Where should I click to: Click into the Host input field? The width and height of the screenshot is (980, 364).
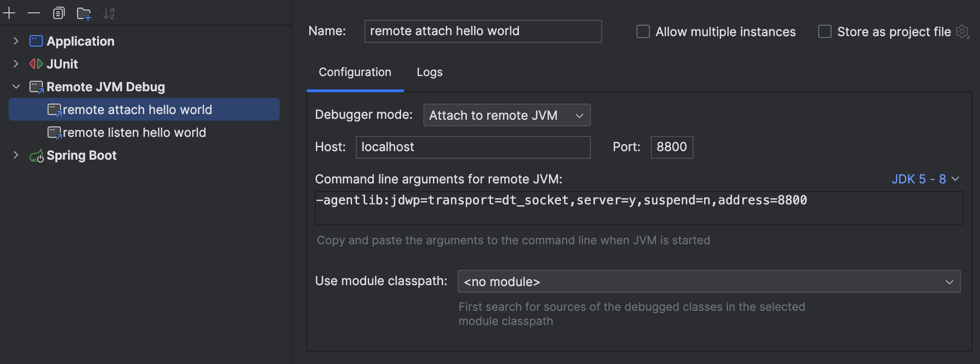tap(473, 147)
